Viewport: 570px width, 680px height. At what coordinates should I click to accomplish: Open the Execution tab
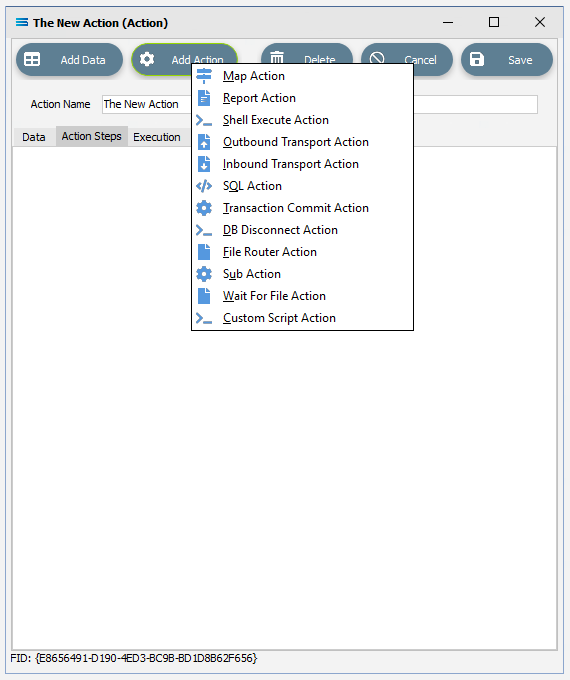[157, 137]
